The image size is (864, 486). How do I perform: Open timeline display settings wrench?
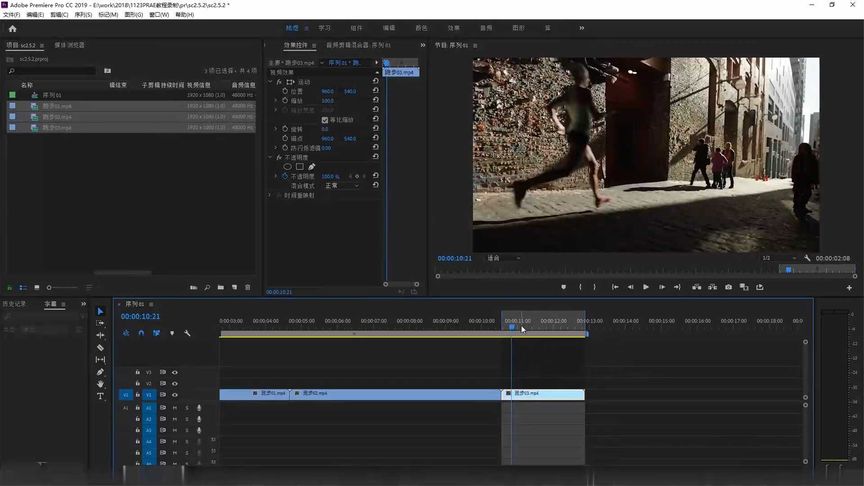click(187, 333)
